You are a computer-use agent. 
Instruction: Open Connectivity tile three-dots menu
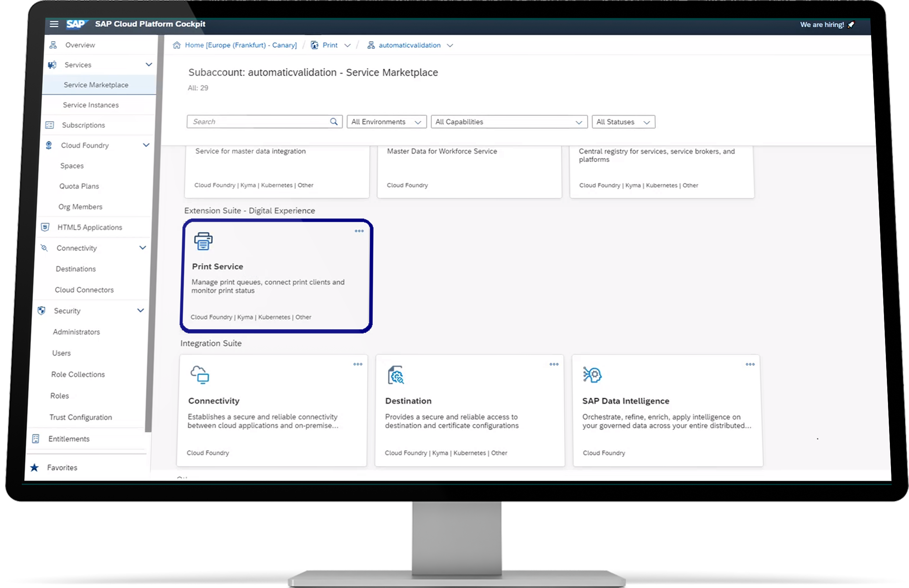point(357,364)
